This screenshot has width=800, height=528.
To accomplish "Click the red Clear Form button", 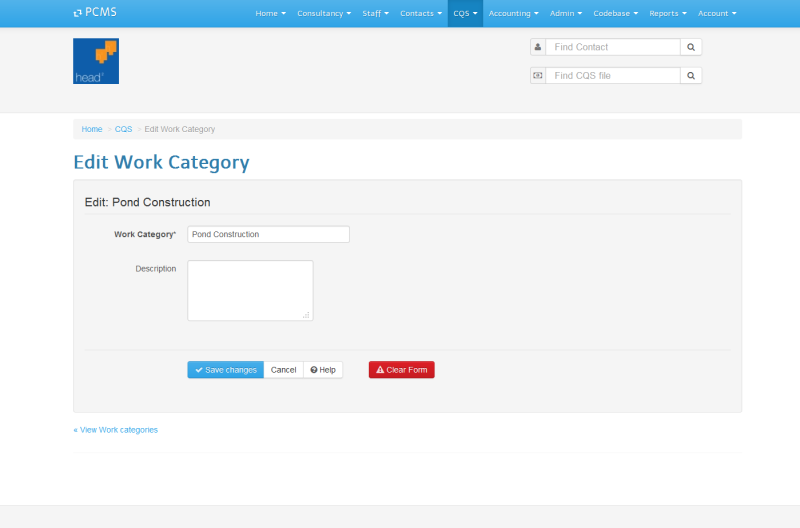I will click(401, 370).
